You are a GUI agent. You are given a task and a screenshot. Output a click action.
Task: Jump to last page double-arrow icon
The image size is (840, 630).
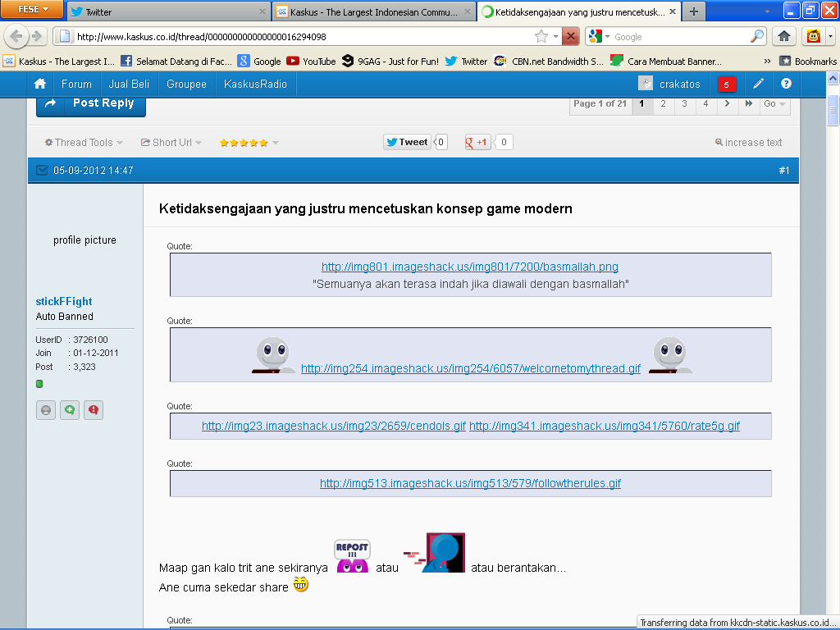click(749, 104)
